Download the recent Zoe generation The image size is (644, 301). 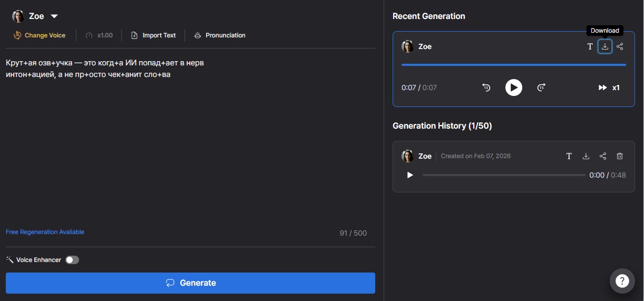[x=605, y=46]
